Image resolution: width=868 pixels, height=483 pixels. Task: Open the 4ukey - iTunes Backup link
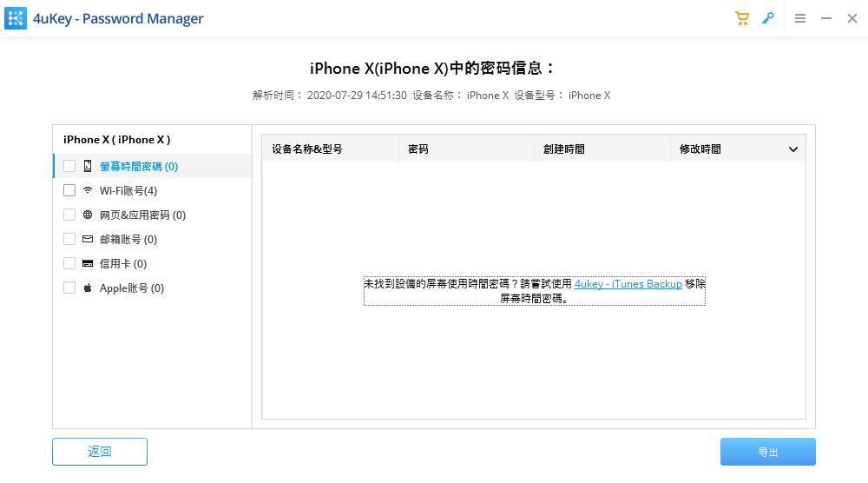coord(628,283)
